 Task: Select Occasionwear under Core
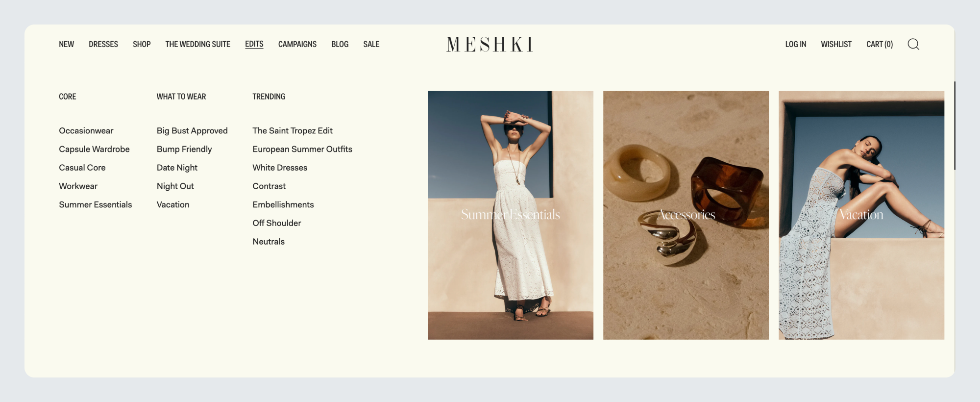[x=86, y=130]
